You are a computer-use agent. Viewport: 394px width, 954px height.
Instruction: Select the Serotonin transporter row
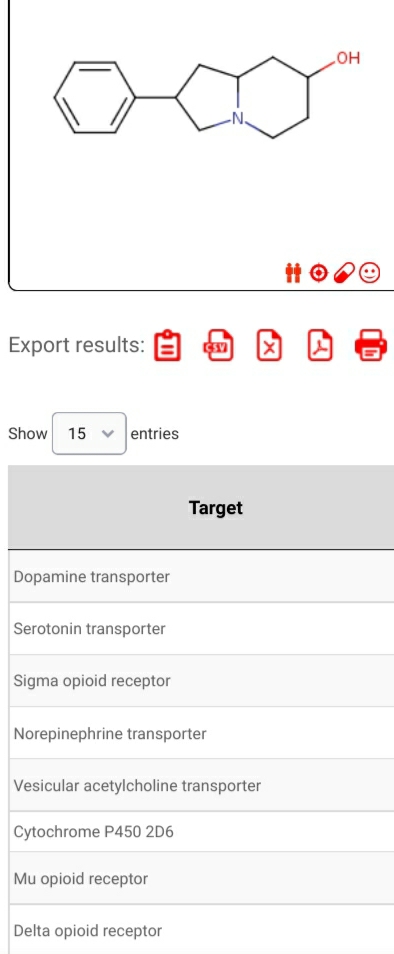pos(201,628)
